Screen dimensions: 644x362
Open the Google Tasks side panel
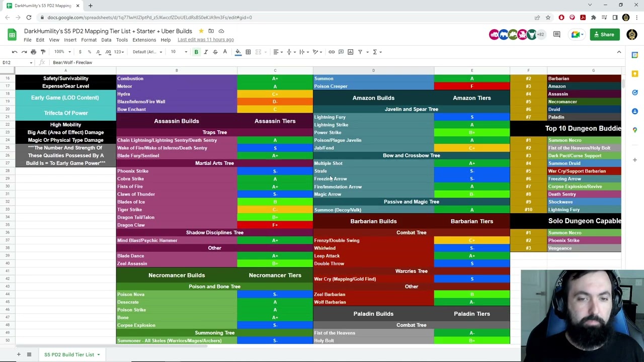(635, 93)
